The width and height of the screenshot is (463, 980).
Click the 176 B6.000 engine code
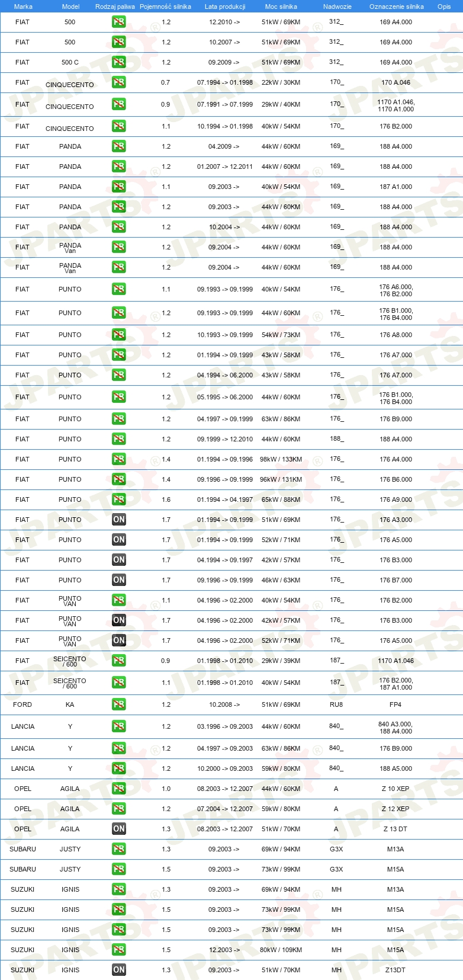pos(396,479)
